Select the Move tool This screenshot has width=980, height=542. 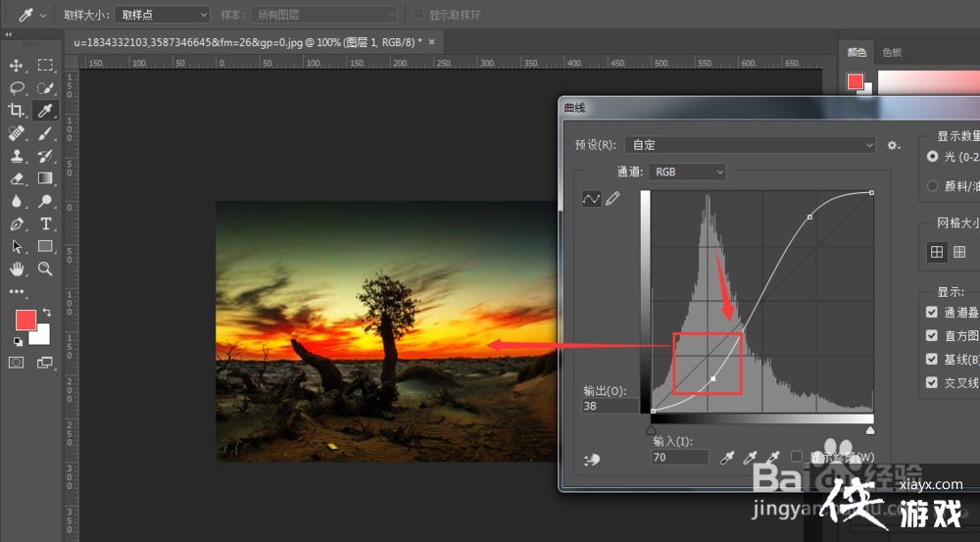(x=17, y=66)
